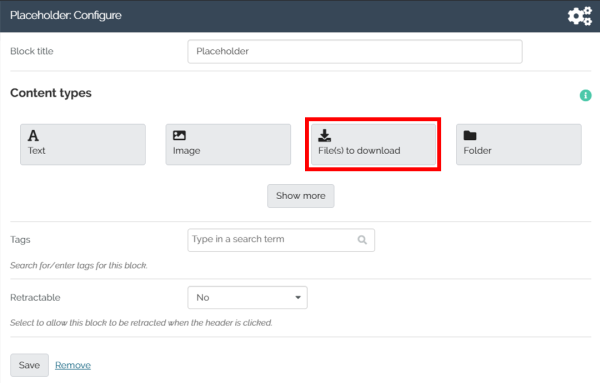Click the black folder icon

[470, 135]
